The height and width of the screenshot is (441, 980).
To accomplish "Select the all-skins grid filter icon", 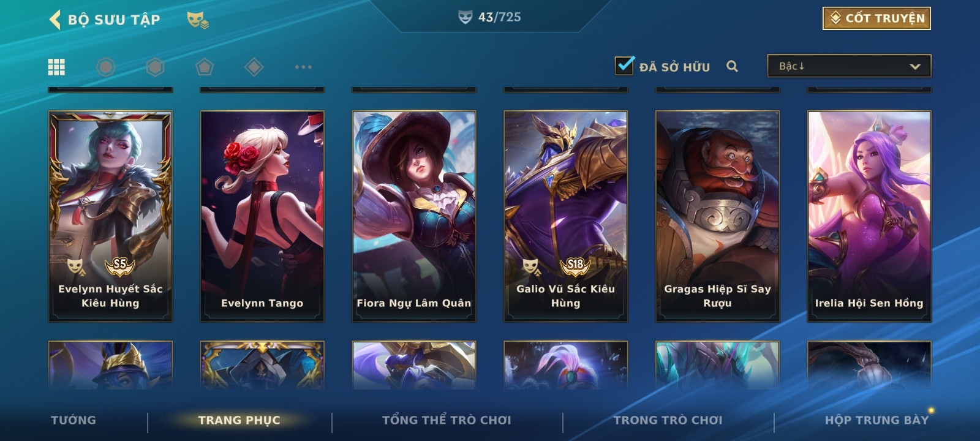I will click(x=56, y=67).
